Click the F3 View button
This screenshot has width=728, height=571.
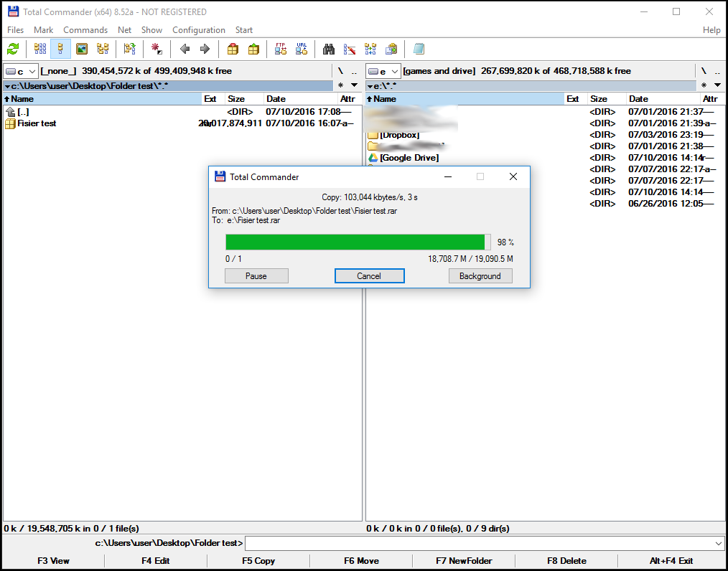click(x=53, y=561)
